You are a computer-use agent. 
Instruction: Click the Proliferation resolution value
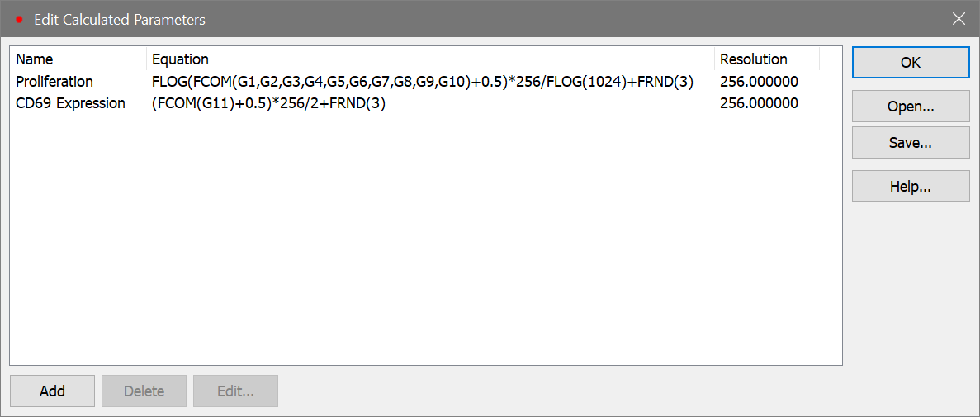click(x=759, y=82)
